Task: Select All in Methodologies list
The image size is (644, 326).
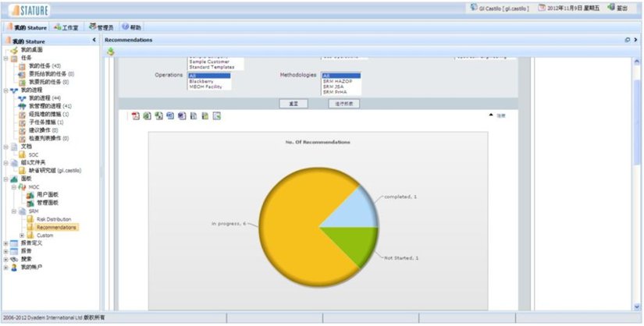Action: (x=341, y=76)
